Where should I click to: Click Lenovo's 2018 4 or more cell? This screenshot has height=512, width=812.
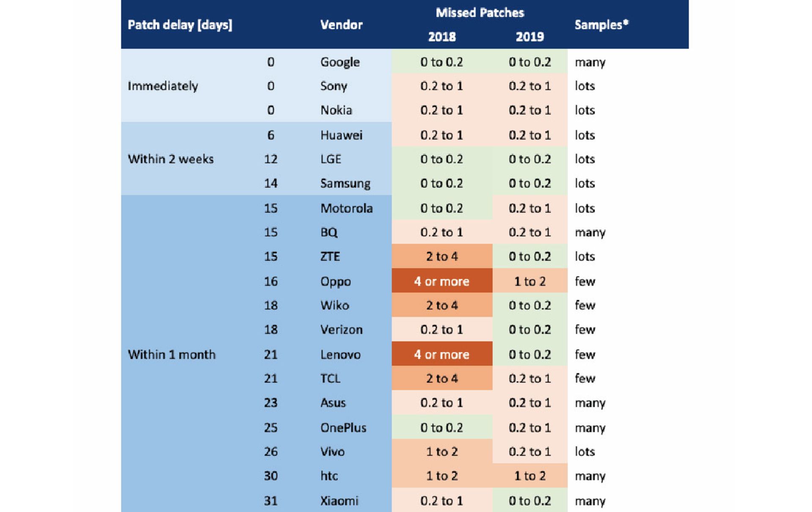pyautogui.click(x=442, y=355)
